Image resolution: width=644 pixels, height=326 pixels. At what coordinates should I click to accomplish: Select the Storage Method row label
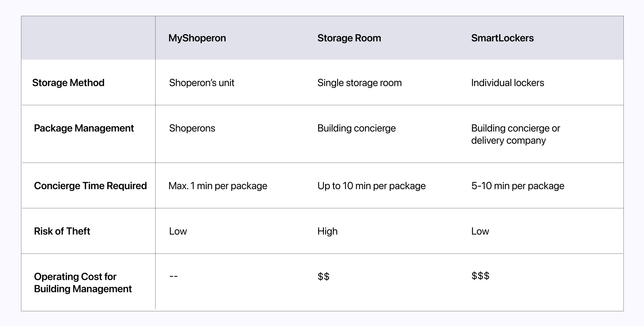click(68, 83)
